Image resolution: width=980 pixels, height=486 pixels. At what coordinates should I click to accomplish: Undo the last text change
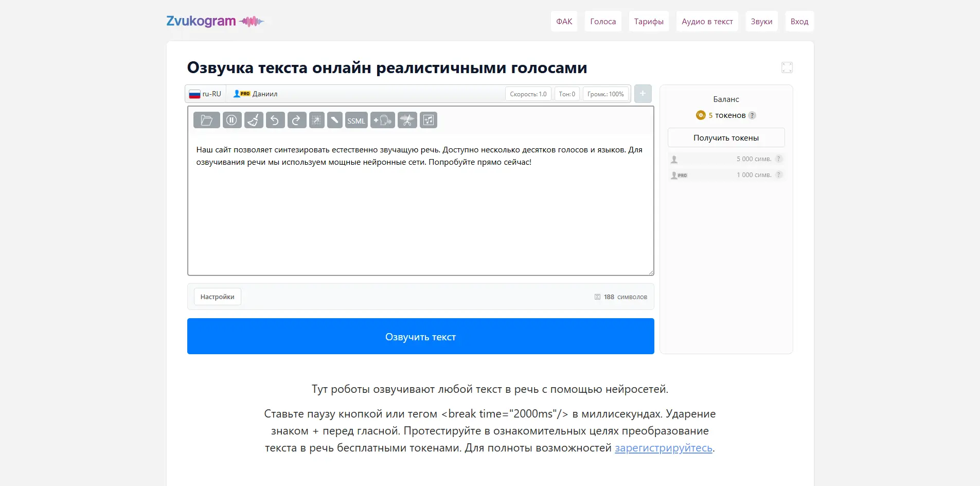click(x=275, y=120)
